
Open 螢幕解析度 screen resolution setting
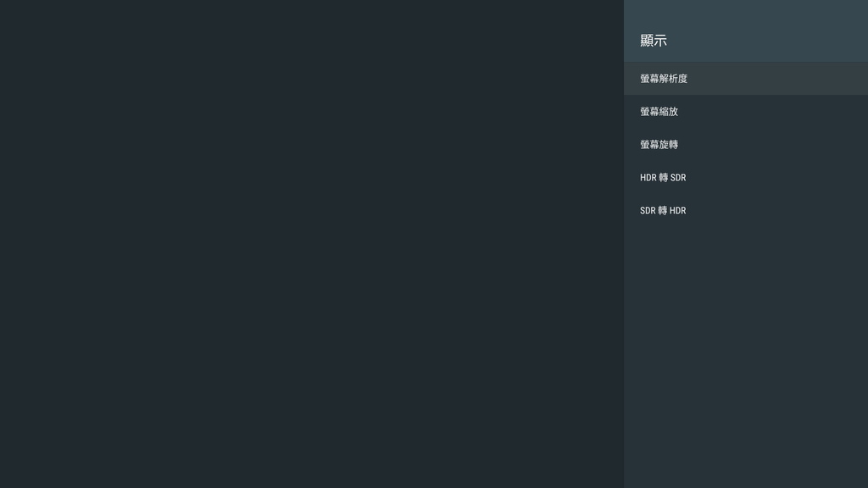click(746, 79)
